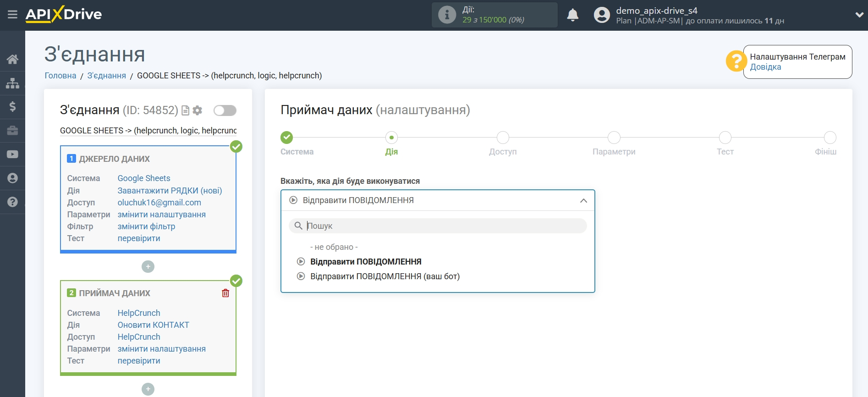Screen dimensions: 868x397
Task: Click the Google Sheets system link
Action: pos(144,178)
